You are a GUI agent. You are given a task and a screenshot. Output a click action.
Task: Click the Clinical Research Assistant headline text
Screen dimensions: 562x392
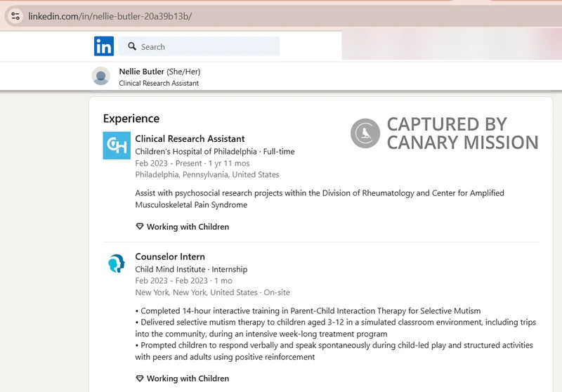pyautogui.click(x=159, y=83)
